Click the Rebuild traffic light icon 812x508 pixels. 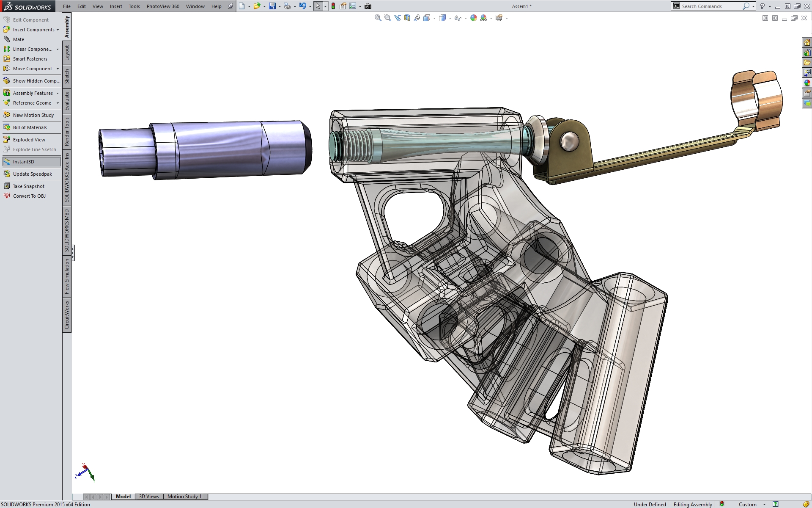tap(333, 6)
